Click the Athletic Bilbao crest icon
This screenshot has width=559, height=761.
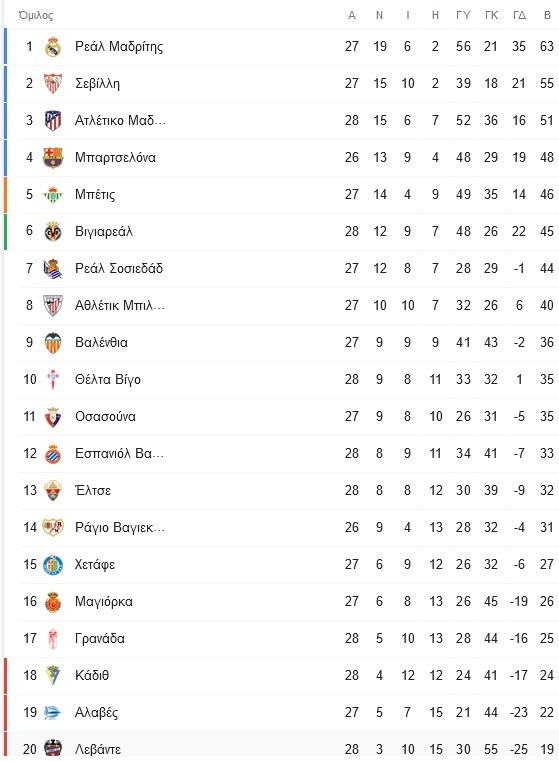coord(53,305)
